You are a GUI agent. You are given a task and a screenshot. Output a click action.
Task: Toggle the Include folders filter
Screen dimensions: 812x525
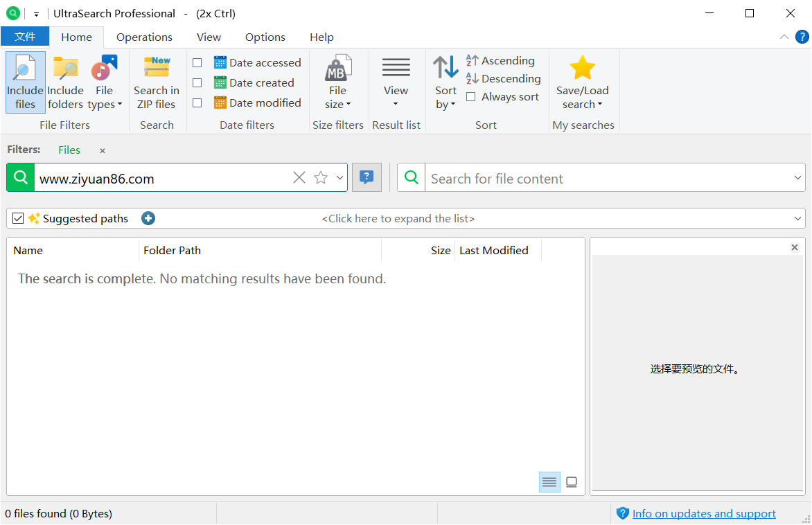coord(65,82)
